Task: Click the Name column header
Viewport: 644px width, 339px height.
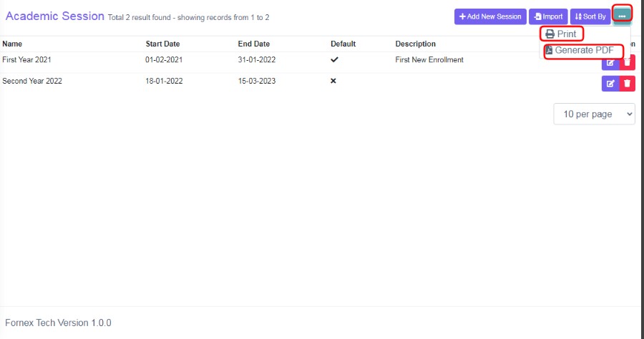Action: [12, 44]
